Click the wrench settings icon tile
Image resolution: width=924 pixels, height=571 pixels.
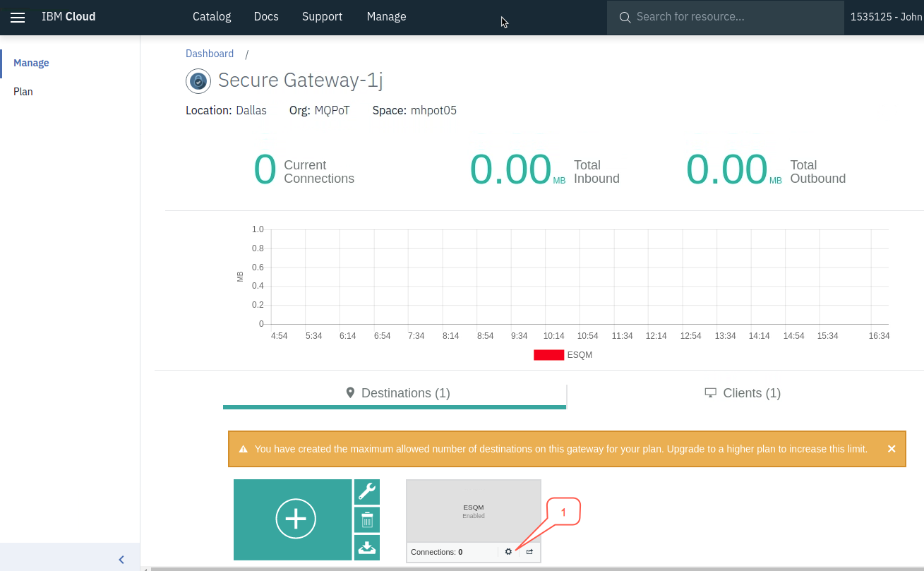[367, 492]
